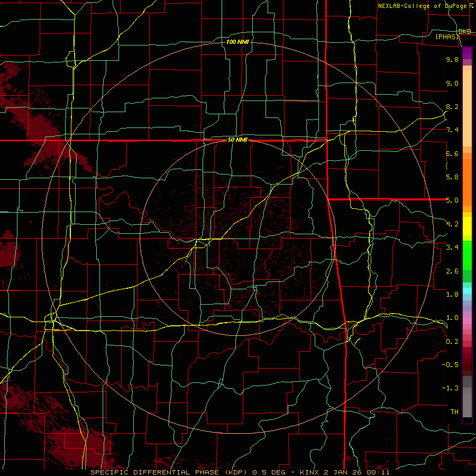This screenshot has height=476, width=476.
Task: Click the 7.4 legend value
Action: (452, 130)
